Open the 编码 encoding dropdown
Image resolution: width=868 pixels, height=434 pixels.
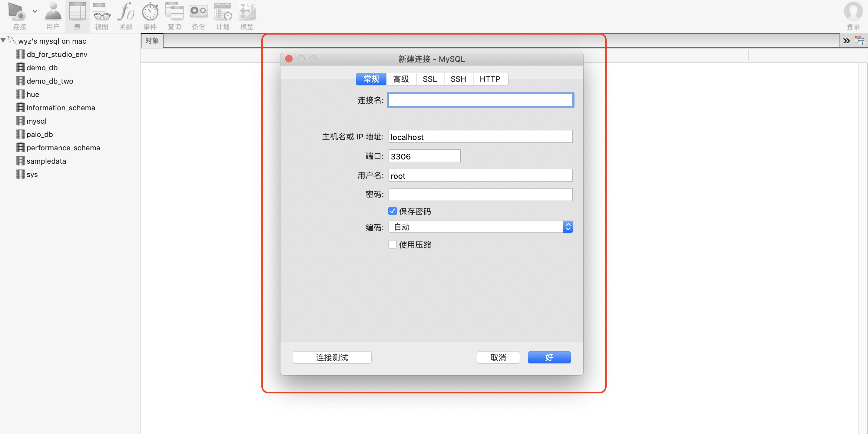[x=481, y=227]
